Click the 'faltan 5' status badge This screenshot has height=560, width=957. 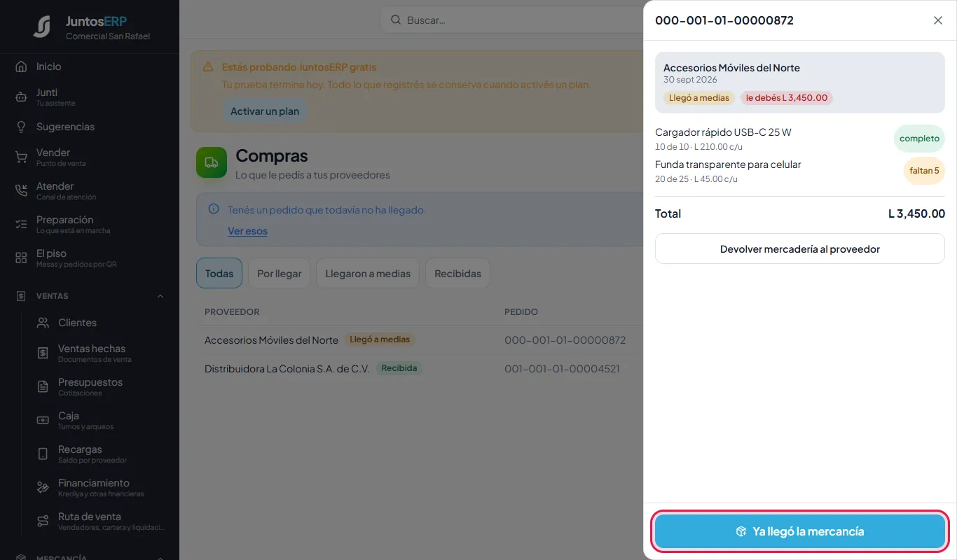coord(924,171)
